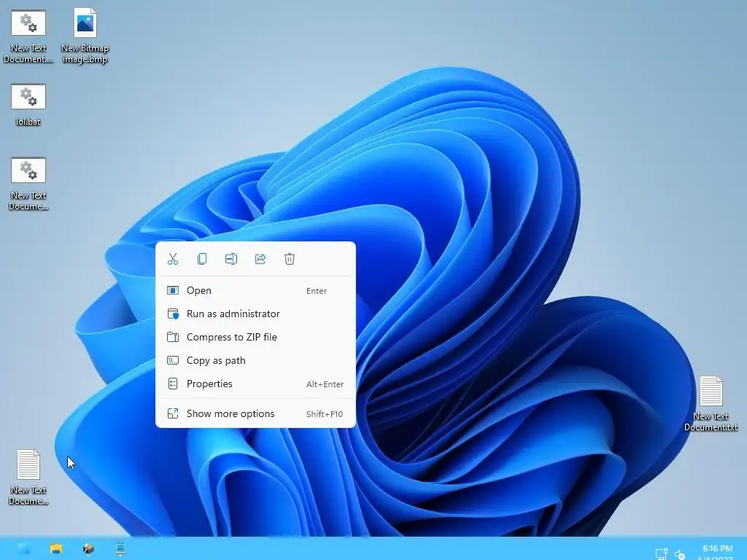Click the Copy icon in context menu
747x560 pixels.
click(x=202, y=259)
